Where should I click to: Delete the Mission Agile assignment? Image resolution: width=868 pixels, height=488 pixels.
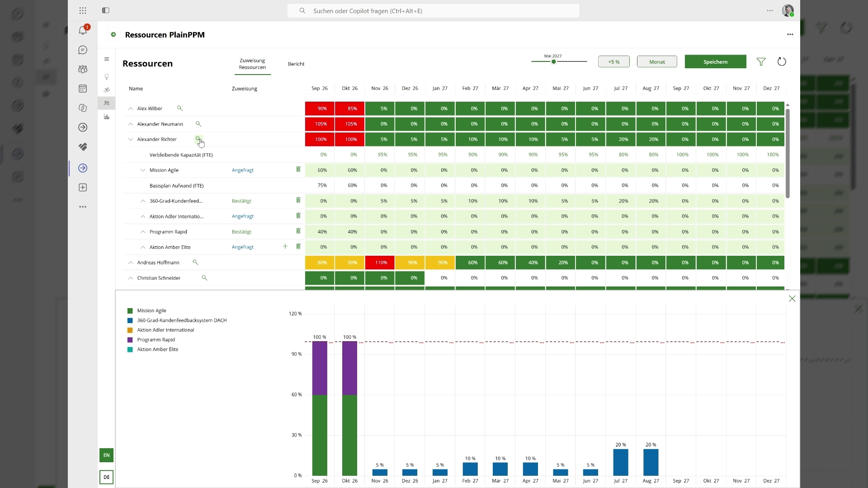(298, 169)
